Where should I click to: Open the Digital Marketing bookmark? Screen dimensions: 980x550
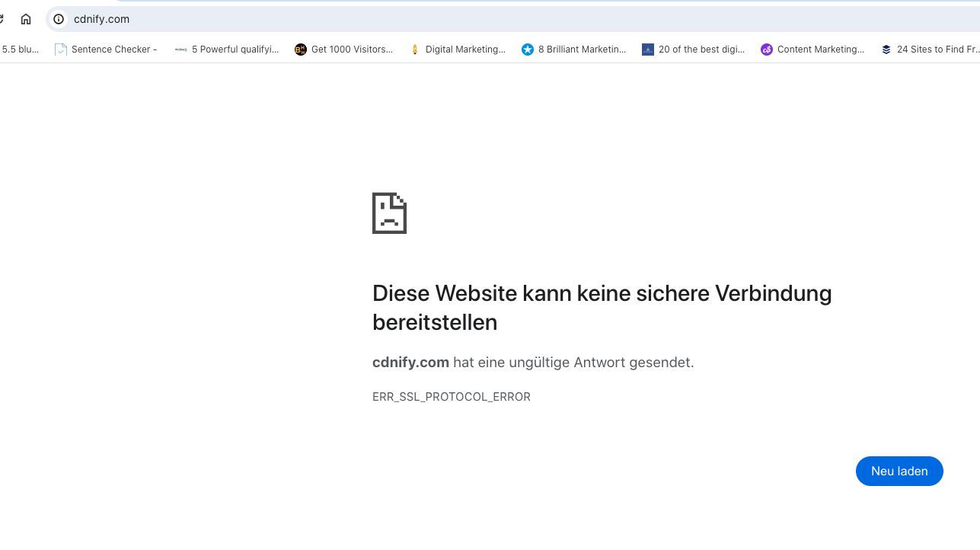[x=458, y=50]
